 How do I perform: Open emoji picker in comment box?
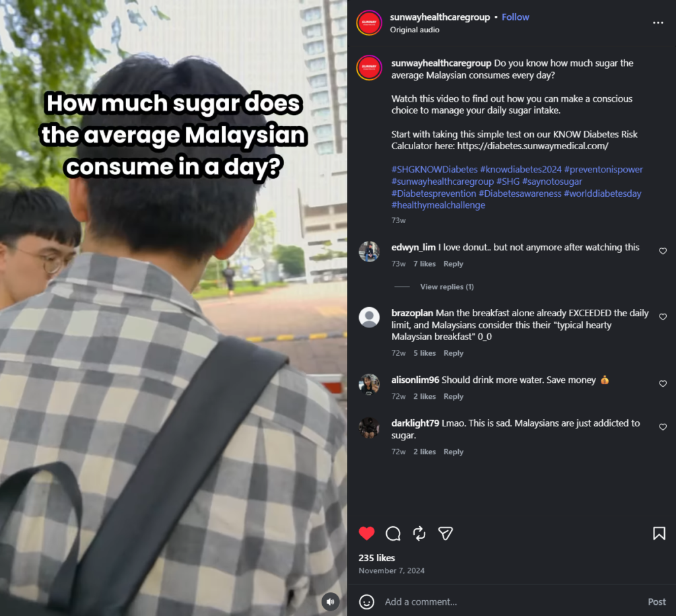(366, 601)
